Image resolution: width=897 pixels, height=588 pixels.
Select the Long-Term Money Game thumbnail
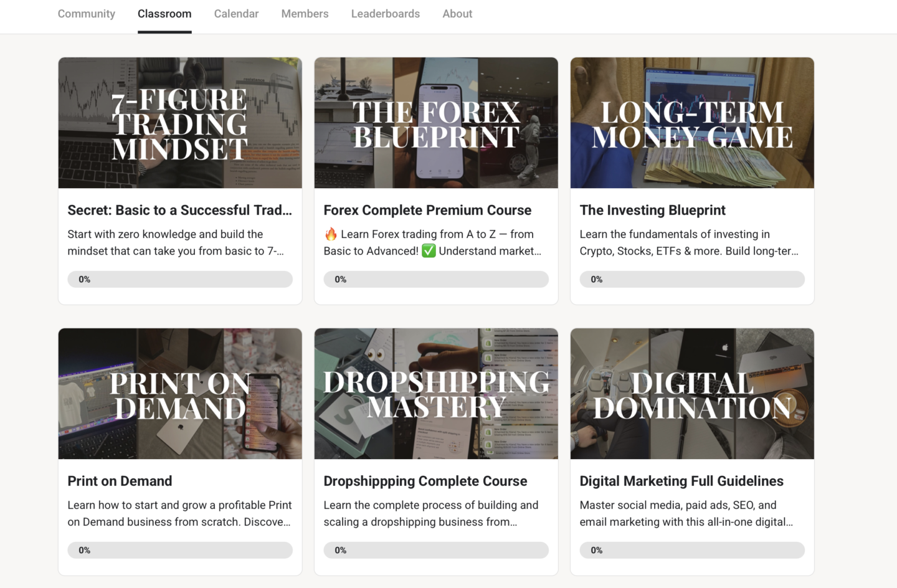pyautogui.click(x=692, y=123)
